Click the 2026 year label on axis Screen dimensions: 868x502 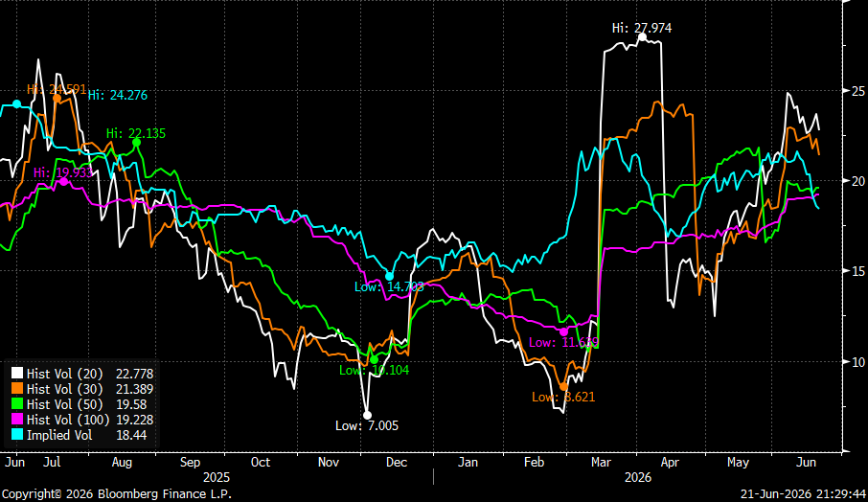(x=638, y=477)
